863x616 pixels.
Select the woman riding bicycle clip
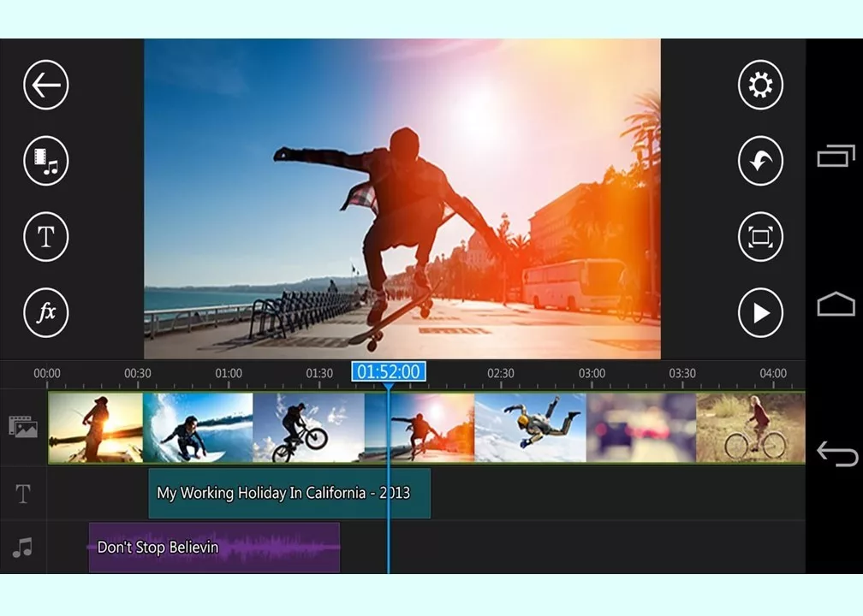click(x=751, y=428)
